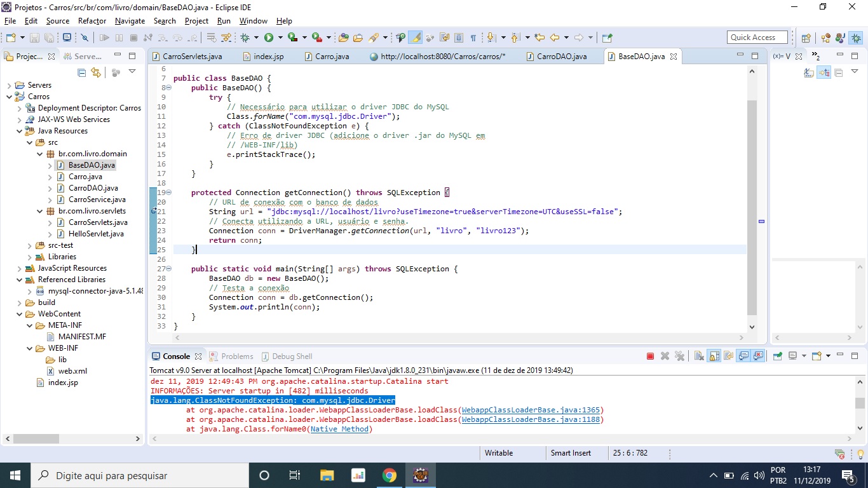Expand the src-test folder
This screenshot has height=488, width=868.
pos(29,245)
